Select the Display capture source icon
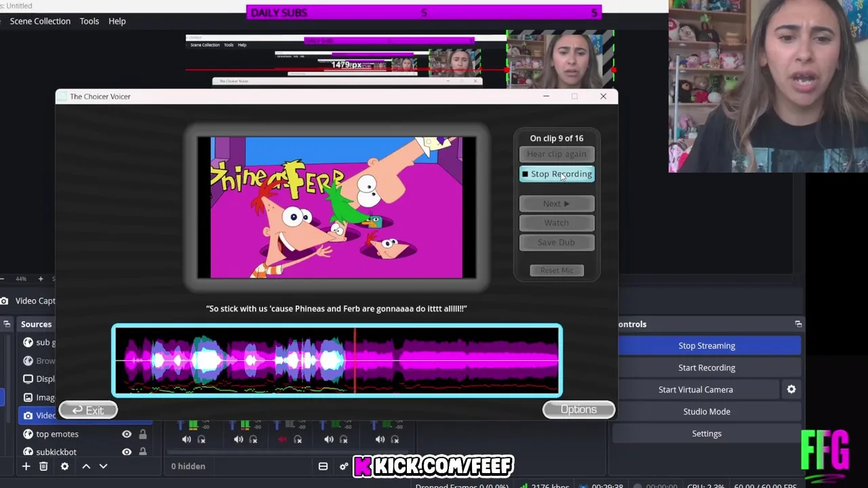Screen dimensions: 868x488 (x=28, y=379)
